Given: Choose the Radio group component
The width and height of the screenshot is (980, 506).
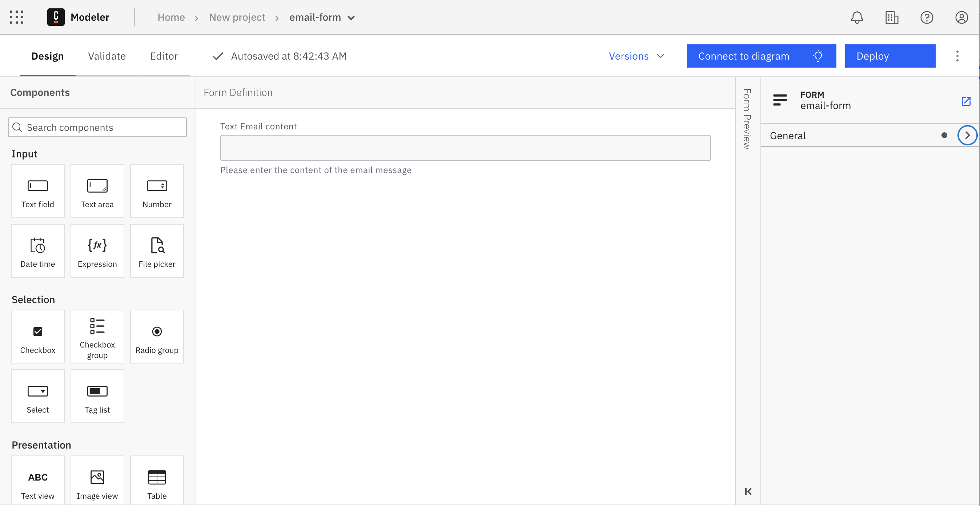Looking at the screenshot, I should pos(157,336).
